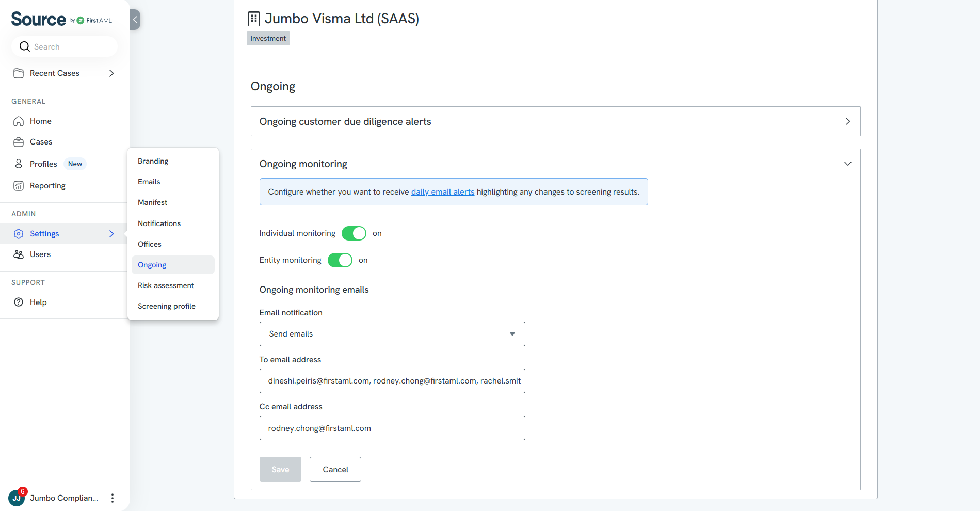Open the three-dot account menu
The image size is (980, 511).
coord(113,498)
